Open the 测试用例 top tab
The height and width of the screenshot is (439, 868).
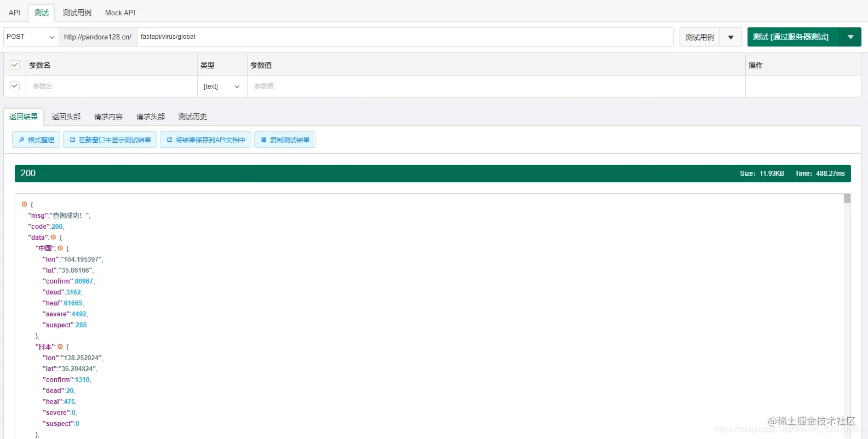tap(77, 13)
